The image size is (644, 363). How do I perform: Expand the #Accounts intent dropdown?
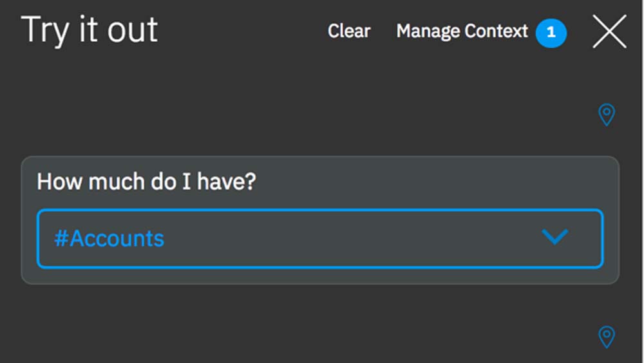(554, 237)
